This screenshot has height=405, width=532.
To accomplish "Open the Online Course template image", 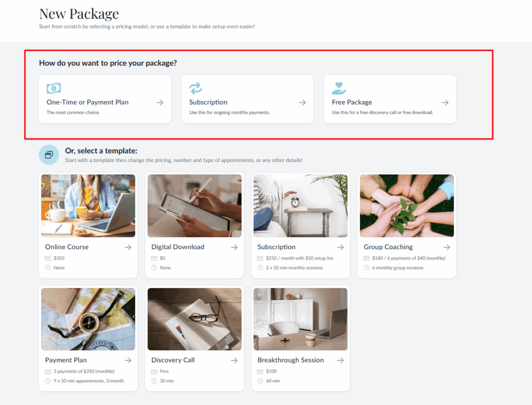I will (88, 206).
